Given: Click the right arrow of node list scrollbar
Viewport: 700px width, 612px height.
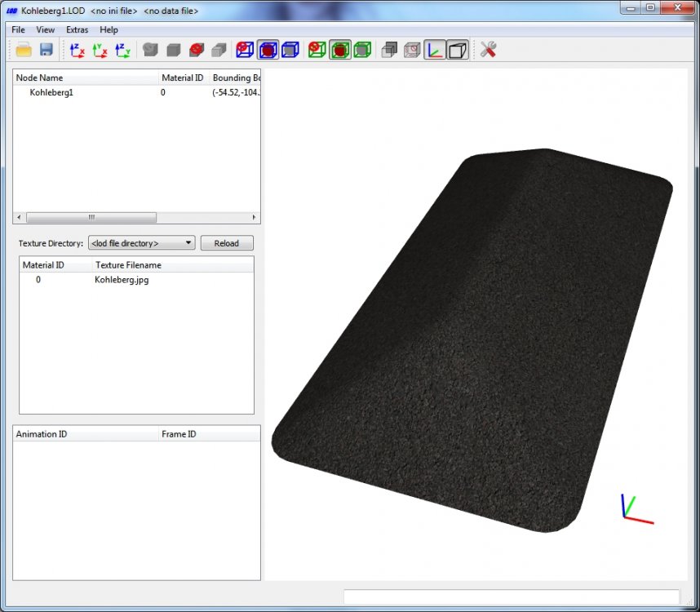Looking at the screenshot, I should [x=254, y=217].
